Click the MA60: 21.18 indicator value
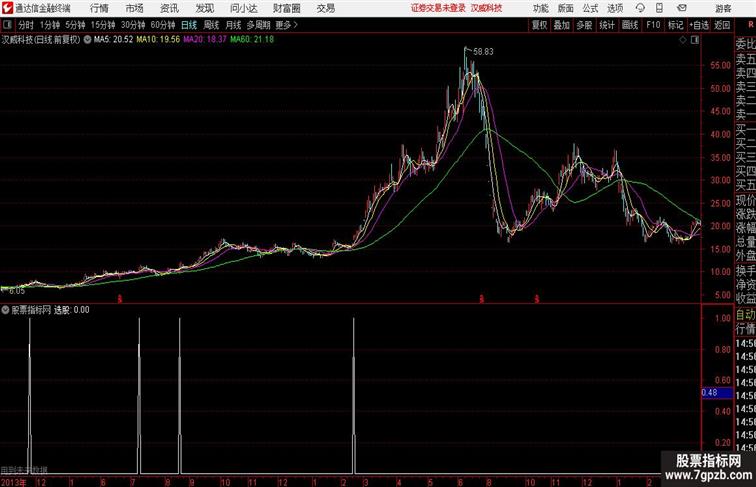This screenshot has height=487, width=756. pyautogui.click(x=252, y=40)
